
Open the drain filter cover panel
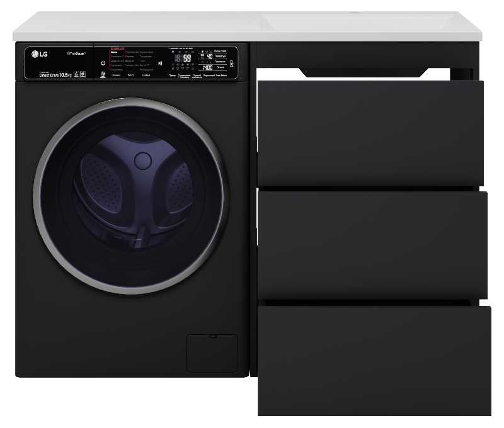pos(212,352)
